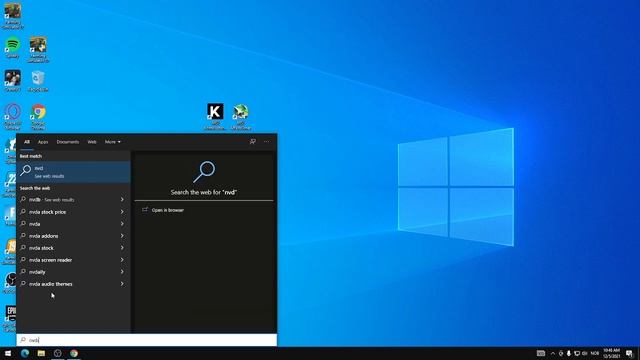Click the touch keyboard icon in the tray
Image resolution: width=640 pixels, height=360 pixels.
click(541, 353)
